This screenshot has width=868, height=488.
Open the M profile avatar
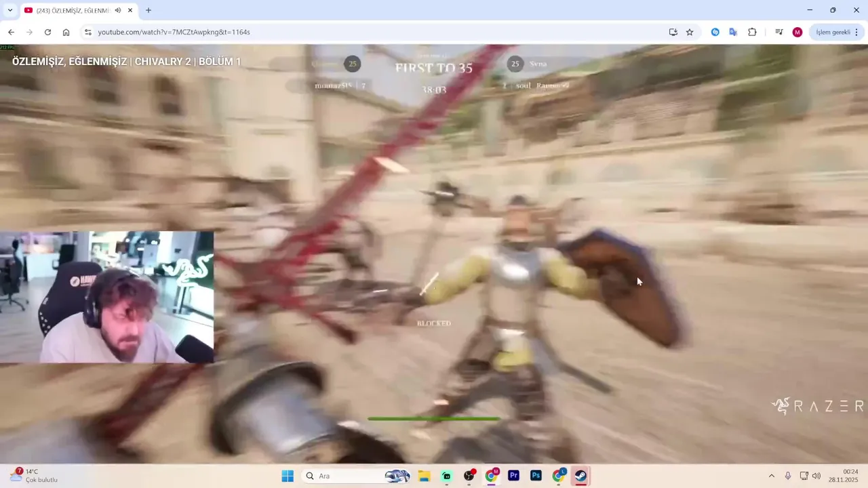coord(797,32)
